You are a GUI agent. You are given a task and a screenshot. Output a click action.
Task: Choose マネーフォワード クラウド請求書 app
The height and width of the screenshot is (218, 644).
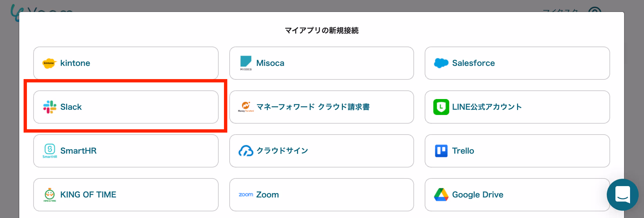click(321, 107)
